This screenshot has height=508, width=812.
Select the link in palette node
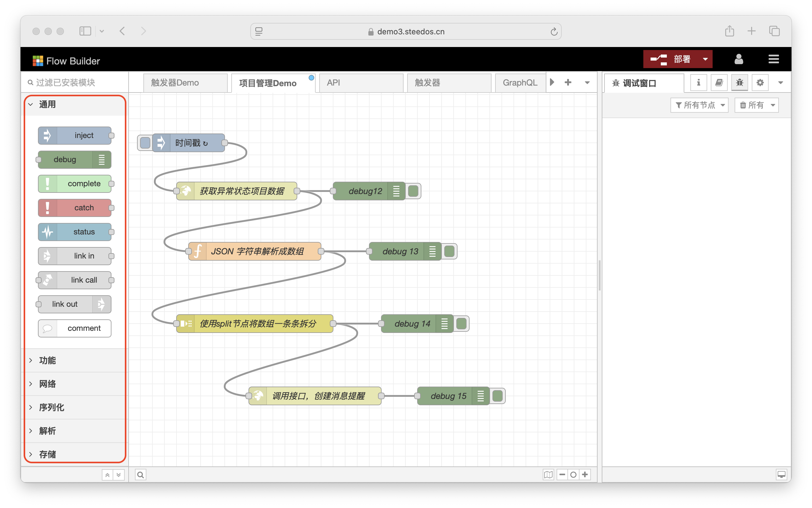click(75, 256)
